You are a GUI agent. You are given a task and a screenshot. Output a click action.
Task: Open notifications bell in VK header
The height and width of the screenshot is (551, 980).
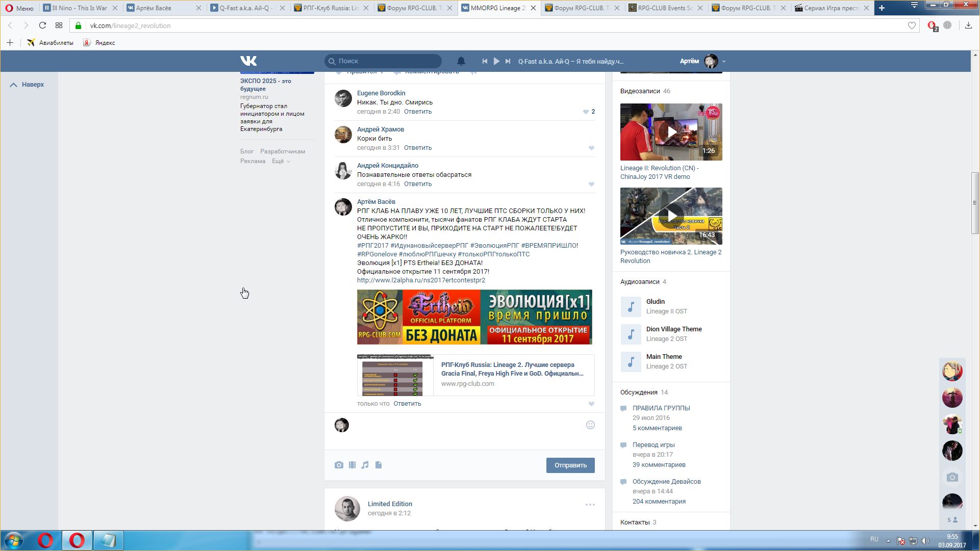click(x=461, y=61)
